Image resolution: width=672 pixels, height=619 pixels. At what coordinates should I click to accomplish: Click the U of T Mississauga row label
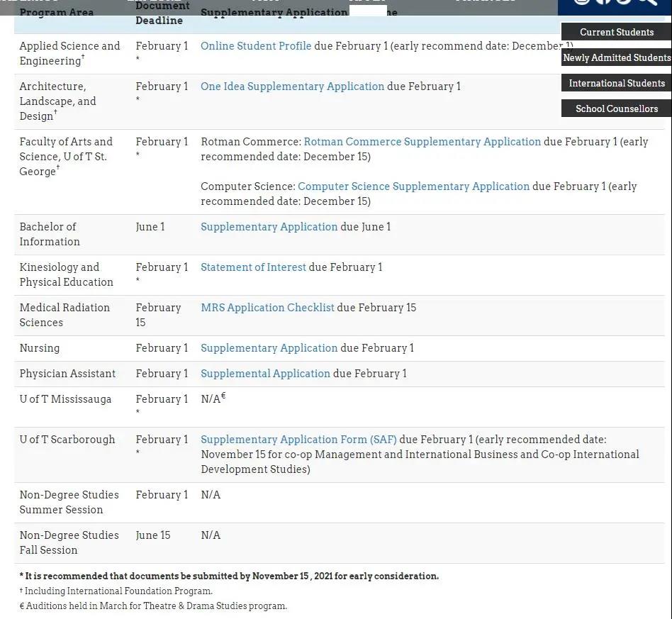[65, 399]
